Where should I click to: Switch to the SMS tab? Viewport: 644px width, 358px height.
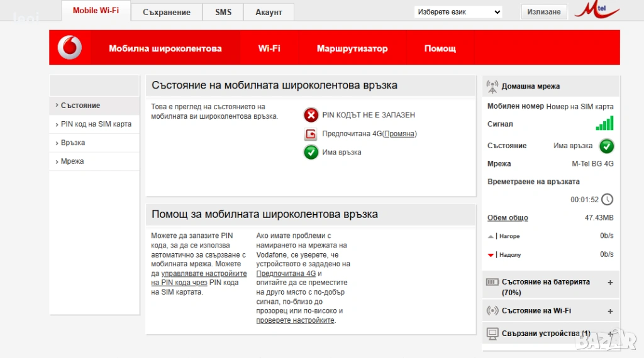point(223,12)
